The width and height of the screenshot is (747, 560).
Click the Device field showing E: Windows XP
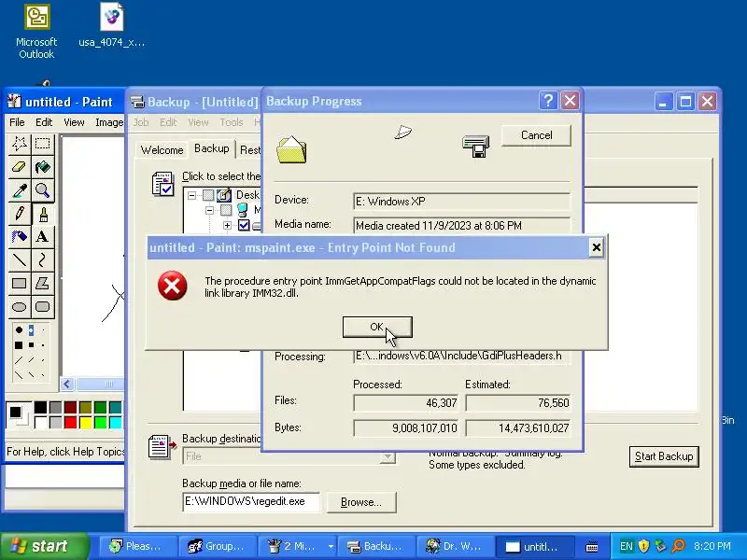(x=461, y=202)
